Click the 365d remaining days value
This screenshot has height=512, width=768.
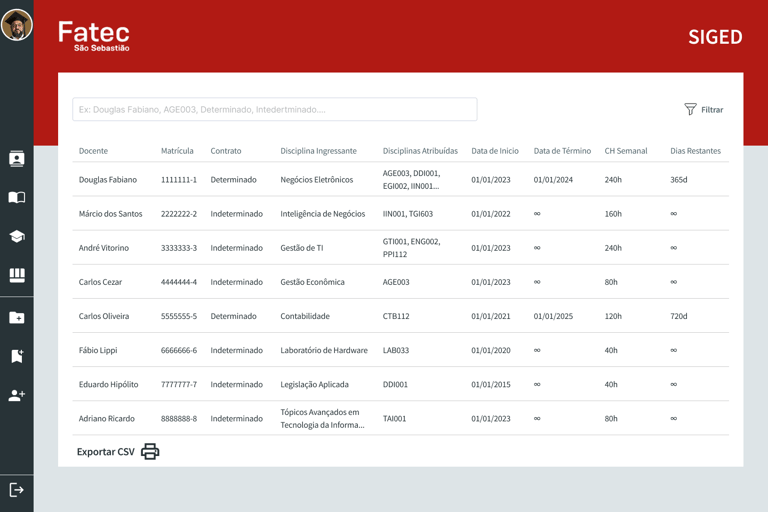pyautogui.click(x=678, y=180)
